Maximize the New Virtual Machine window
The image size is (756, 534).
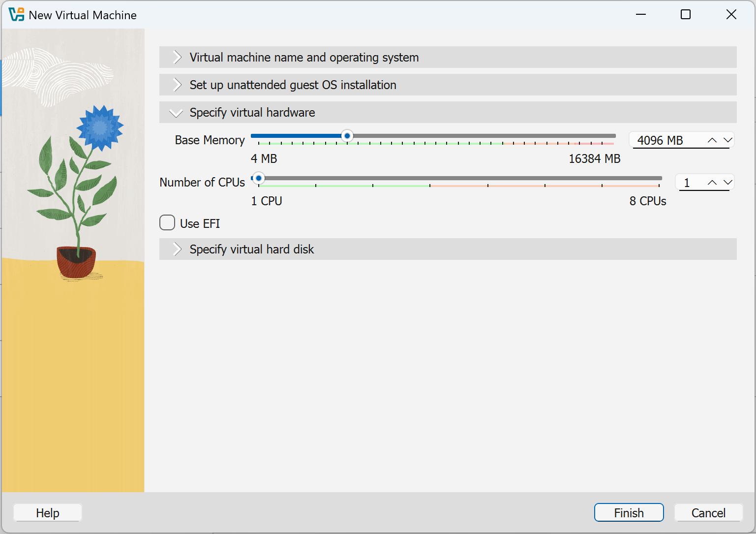click(x=686, y=15)
